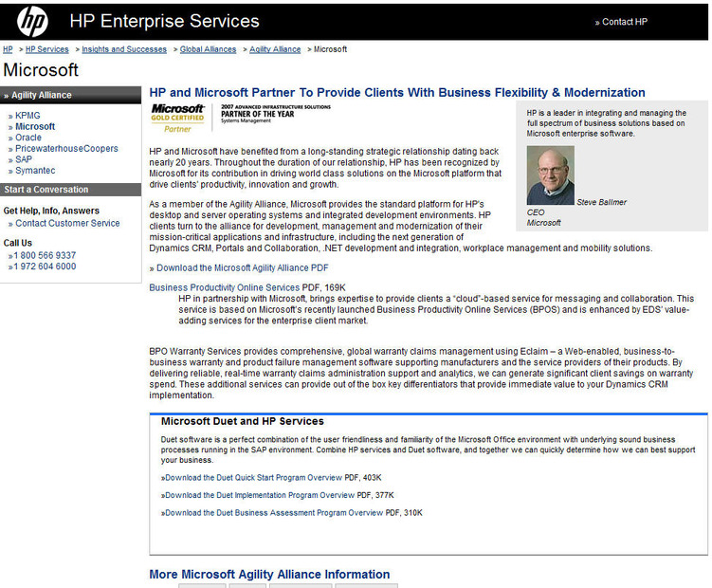Screen dimensions: 712x588
Task: Select SAP in the sidebar menu
Action: click(24, 159)
